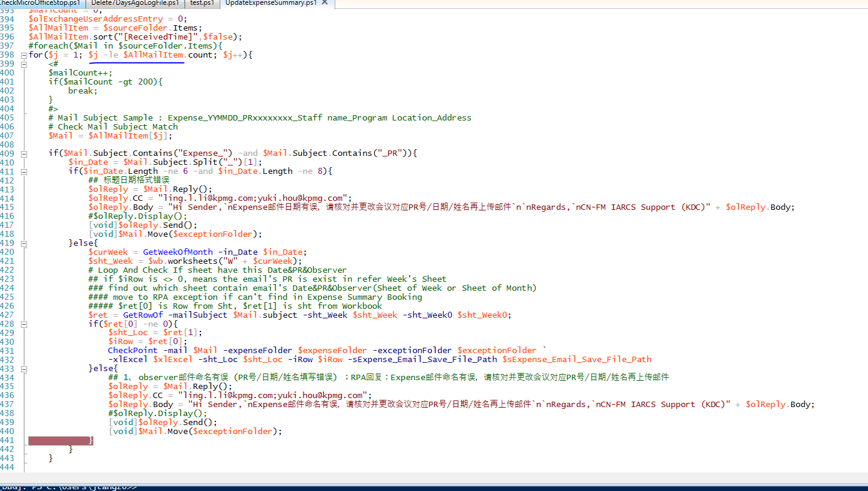
Task: Collapse the if block at line 409
Action: click(x=24, y=153)
